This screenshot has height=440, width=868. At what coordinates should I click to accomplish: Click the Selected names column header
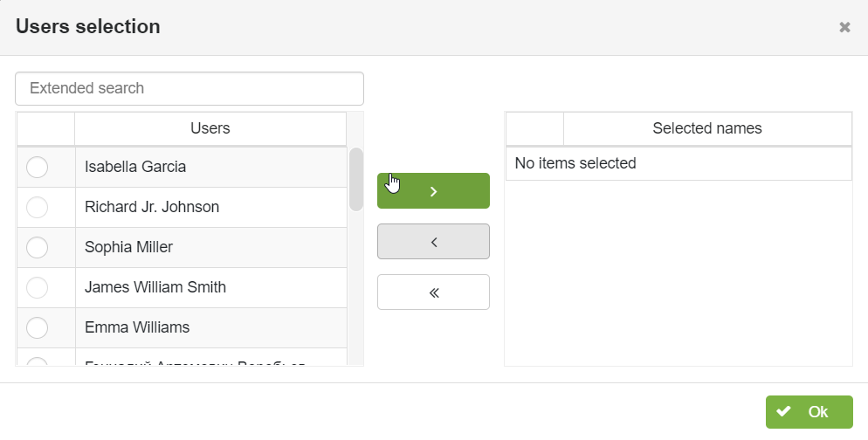point(707,128)
